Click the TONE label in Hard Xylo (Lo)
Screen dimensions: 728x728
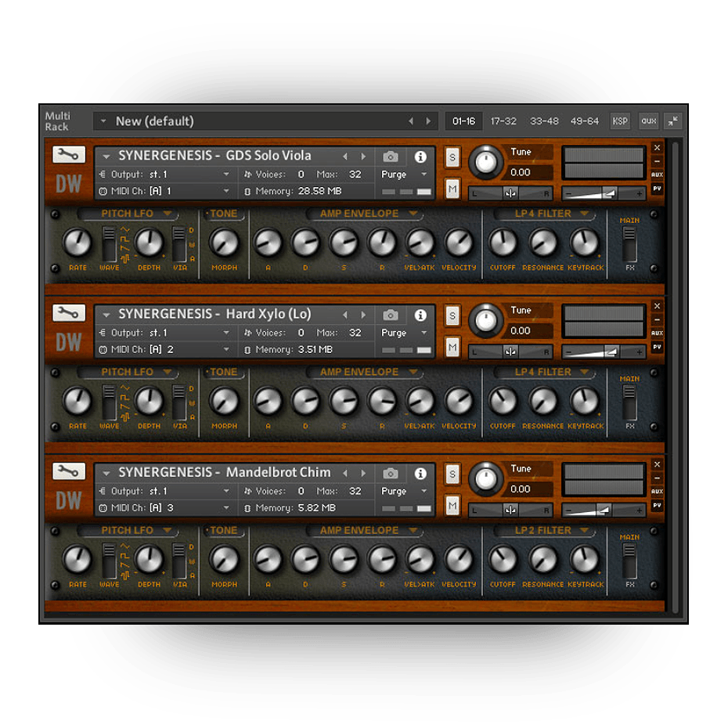tap(223, 372)
